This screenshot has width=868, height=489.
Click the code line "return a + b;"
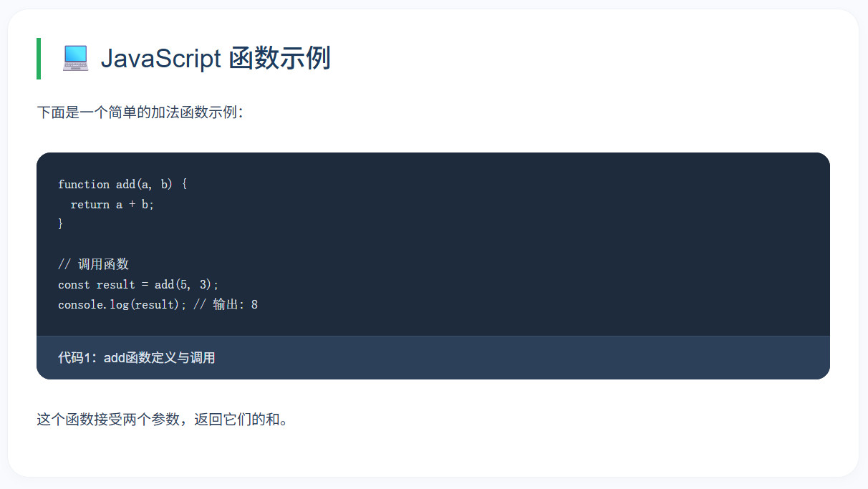coord(112,204)
